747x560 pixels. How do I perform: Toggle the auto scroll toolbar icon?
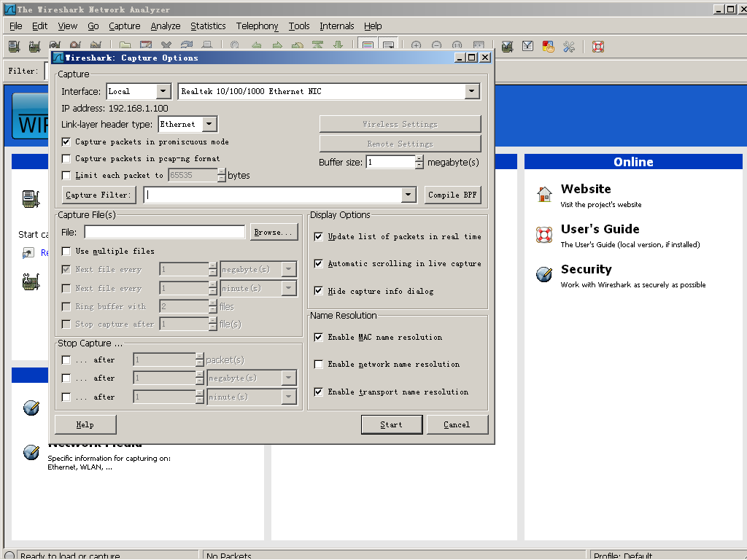pyautogui.click(x=388, y=45)
